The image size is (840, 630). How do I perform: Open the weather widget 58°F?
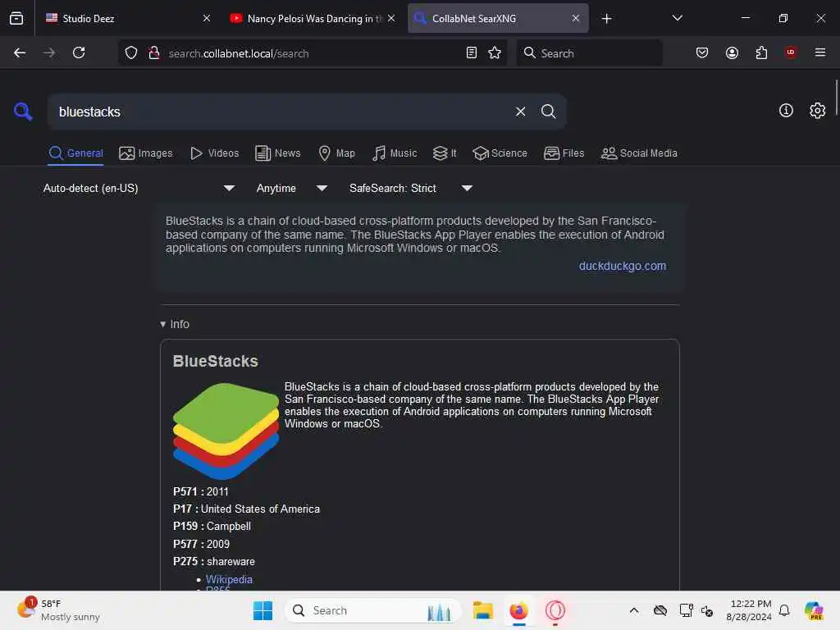(x=59, y=610)
